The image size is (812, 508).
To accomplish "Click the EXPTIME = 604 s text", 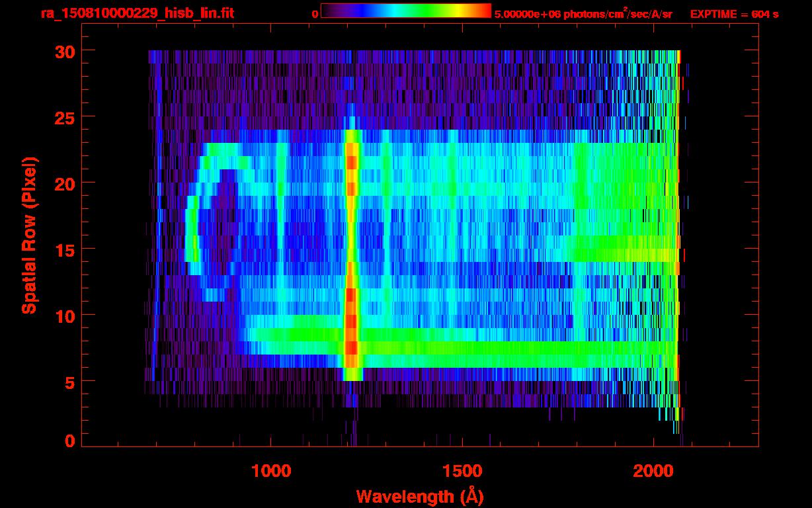I will [734, 14].
